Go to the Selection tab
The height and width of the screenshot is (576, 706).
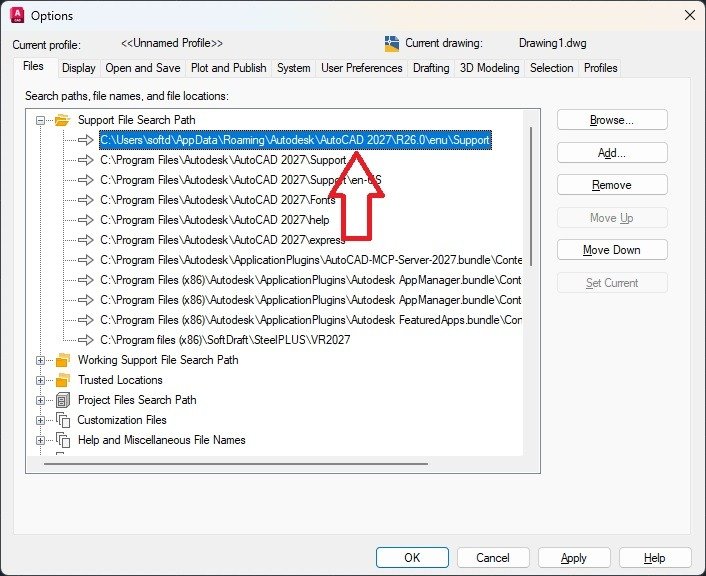coord(552,68)
